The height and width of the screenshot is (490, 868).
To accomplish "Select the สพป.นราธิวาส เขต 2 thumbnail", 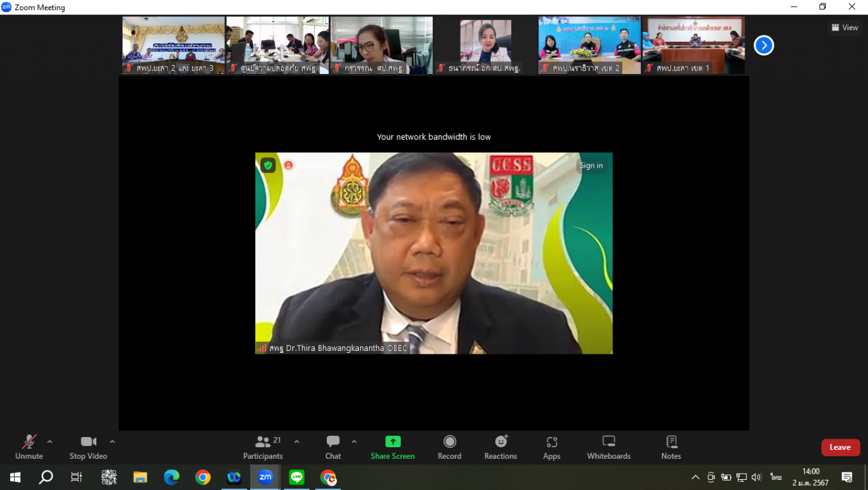I will click(x=590, y=45).
